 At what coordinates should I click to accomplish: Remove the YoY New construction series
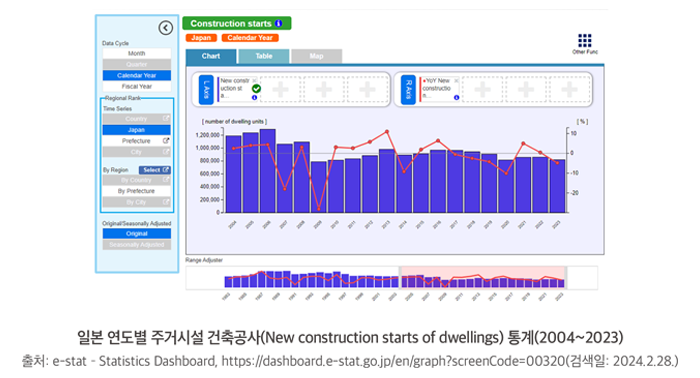pyautogui.click(x=456, y=81)
